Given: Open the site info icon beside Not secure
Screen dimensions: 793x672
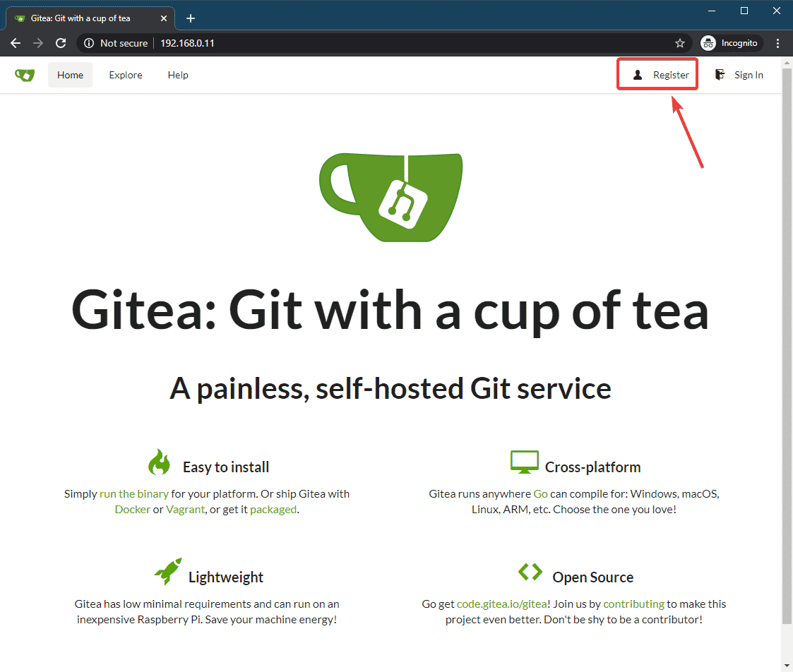Looking at the screenshot, I should point(89,43).
